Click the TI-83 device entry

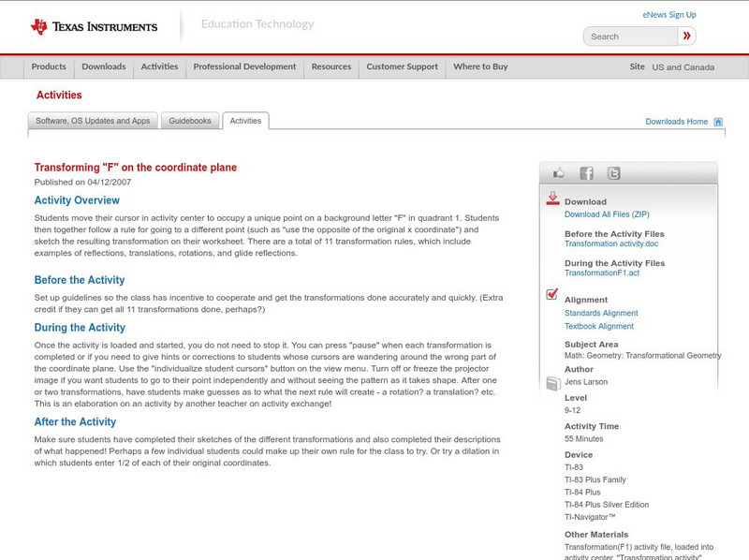click(x=574, y=467)
